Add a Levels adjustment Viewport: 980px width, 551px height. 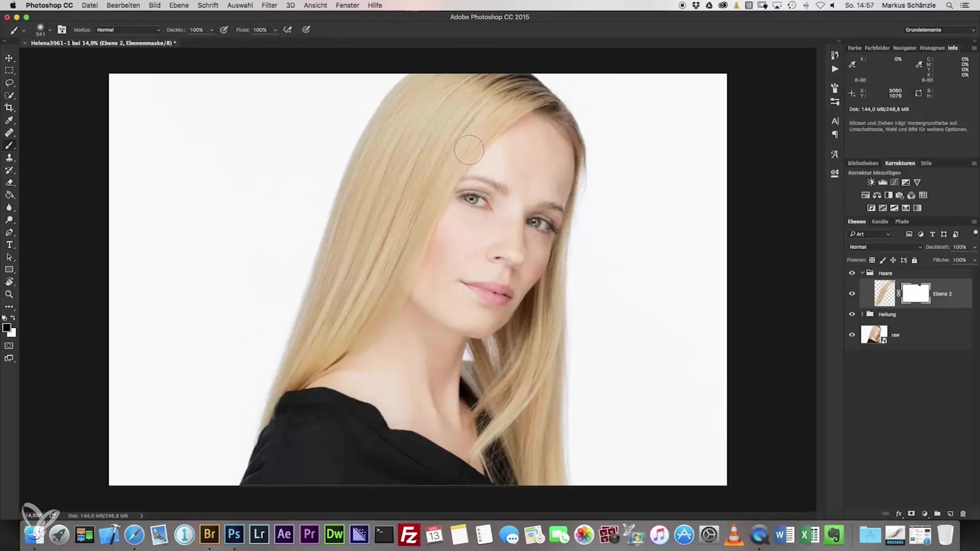pyautogui.click(x=883, y=182)
